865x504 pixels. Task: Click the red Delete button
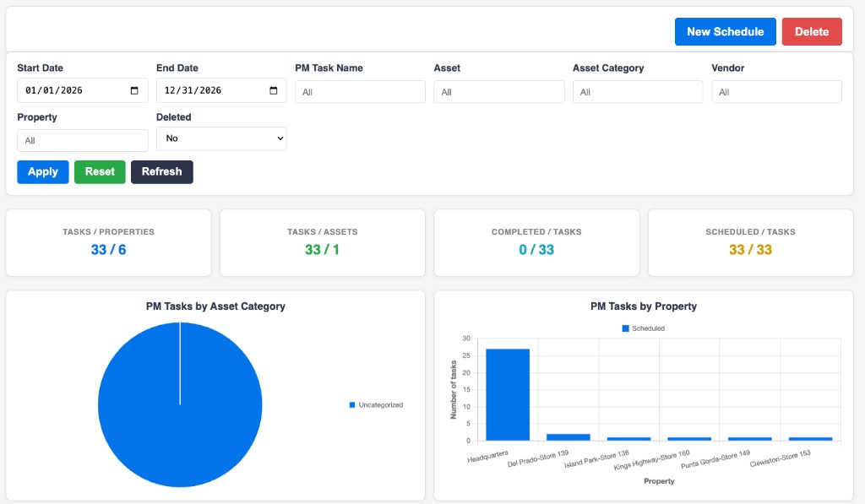coord(812,31)
